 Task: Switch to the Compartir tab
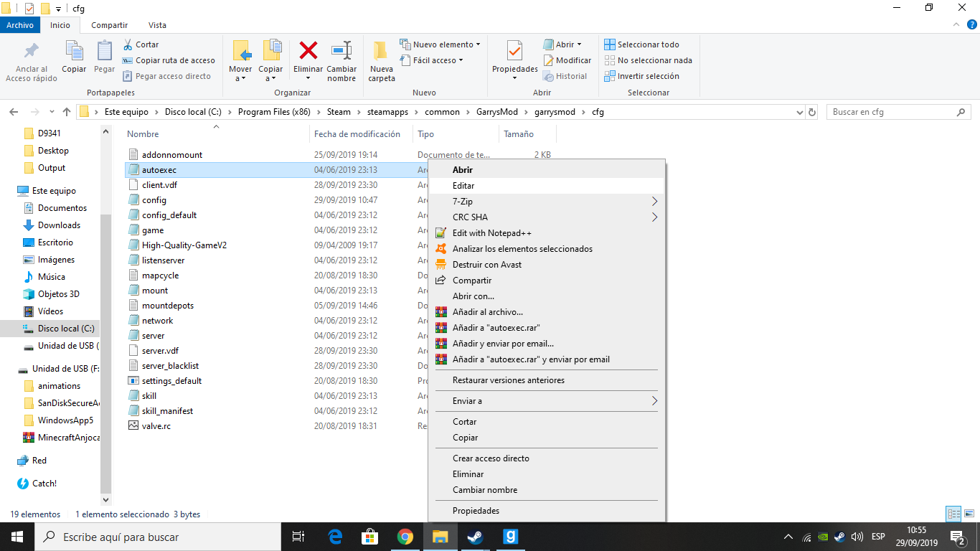110,25
